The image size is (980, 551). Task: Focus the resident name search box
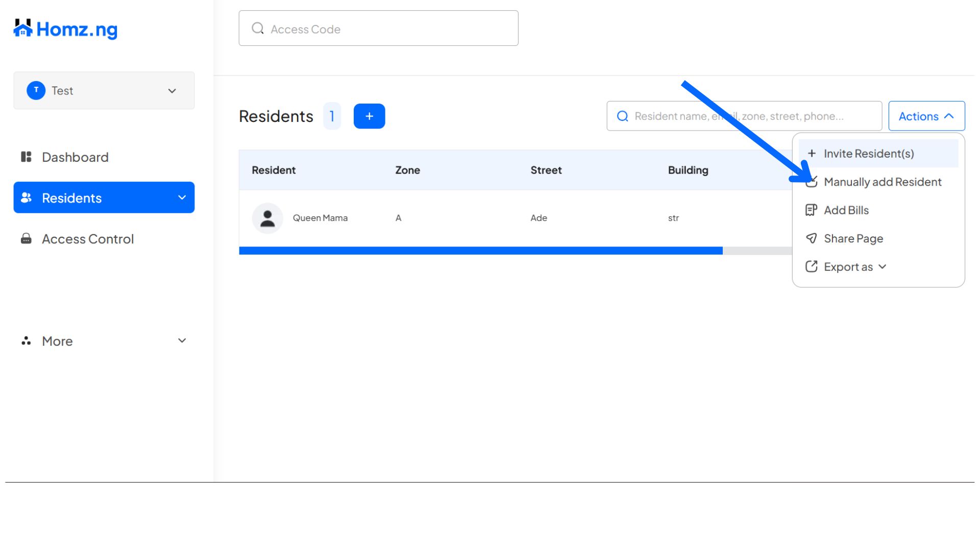click(744, 116)
